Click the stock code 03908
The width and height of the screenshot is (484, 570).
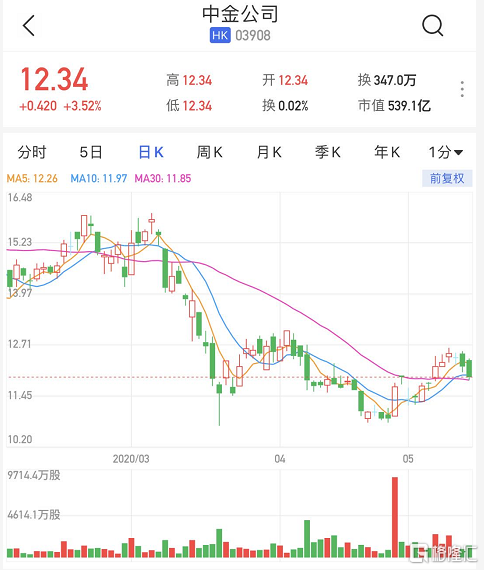[x=253, y=36]
